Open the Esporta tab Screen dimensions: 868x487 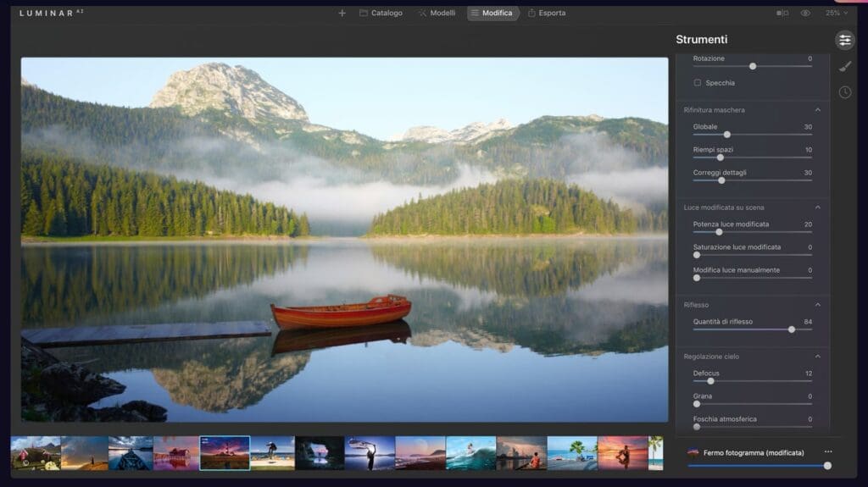[x=547, y=13]
